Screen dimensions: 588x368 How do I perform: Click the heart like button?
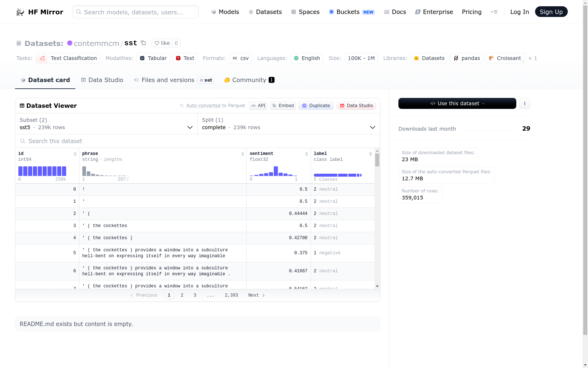(x=162, y=43)
